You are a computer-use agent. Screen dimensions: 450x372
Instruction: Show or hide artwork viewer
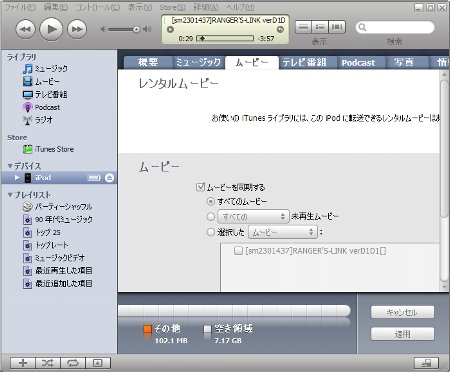click(x=98, y=363)
